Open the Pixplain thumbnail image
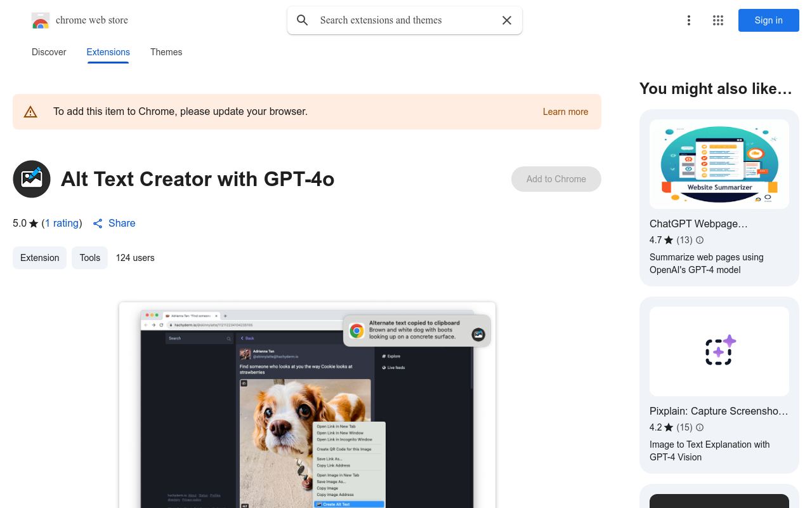The image size is (812, 508). tap(719, 352)
